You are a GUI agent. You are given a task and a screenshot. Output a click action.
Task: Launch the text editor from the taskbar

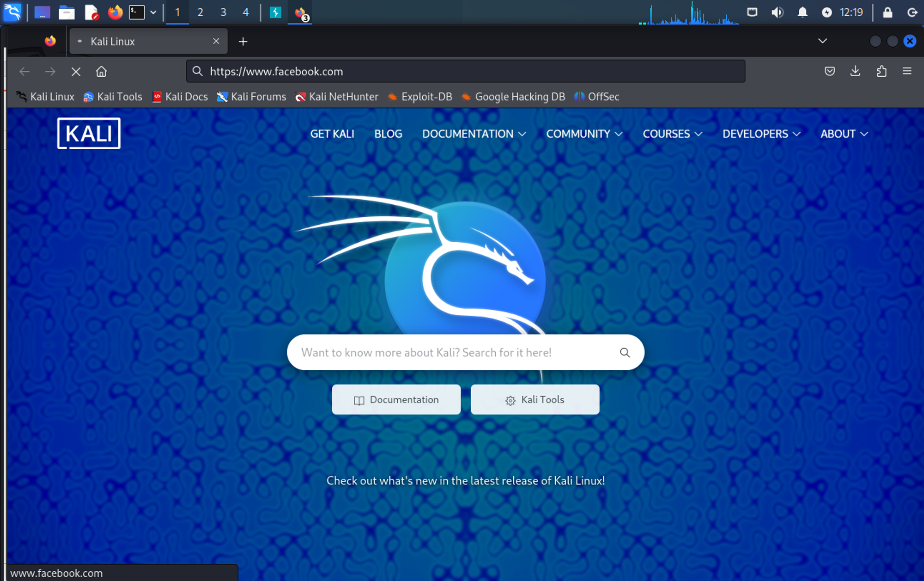[x=91, y=12]
